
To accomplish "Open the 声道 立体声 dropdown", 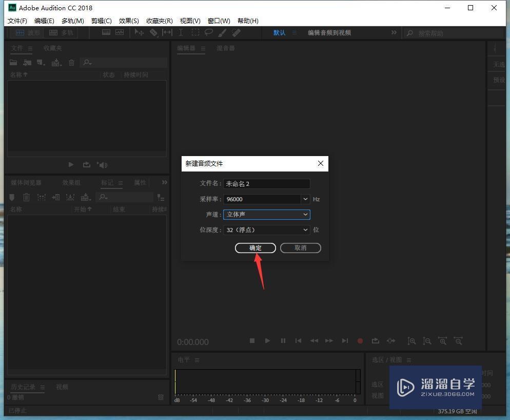I will [266, 215].
